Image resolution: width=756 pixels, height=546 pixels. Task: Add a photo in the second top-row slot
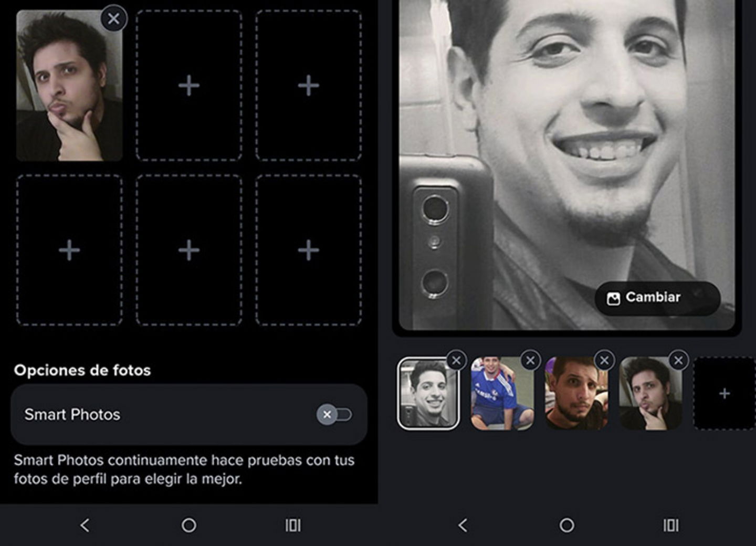188,85
